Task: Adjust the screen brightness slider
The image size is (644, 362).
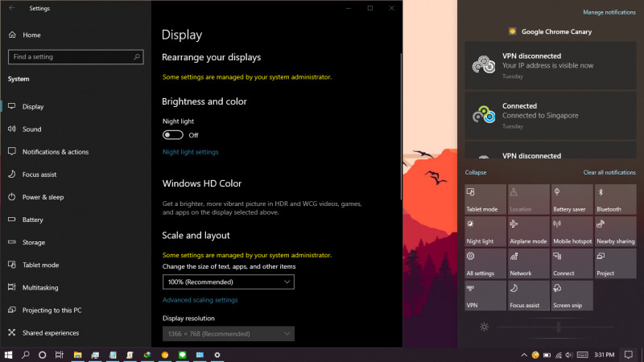Action: pos(559,327)
